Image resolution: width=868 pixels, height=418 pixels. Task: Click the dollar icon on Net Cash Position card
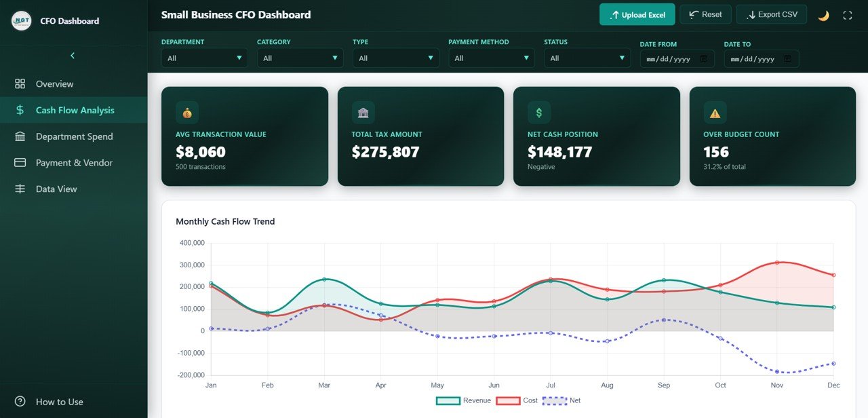pyautogui.click(x=538, y=113)
